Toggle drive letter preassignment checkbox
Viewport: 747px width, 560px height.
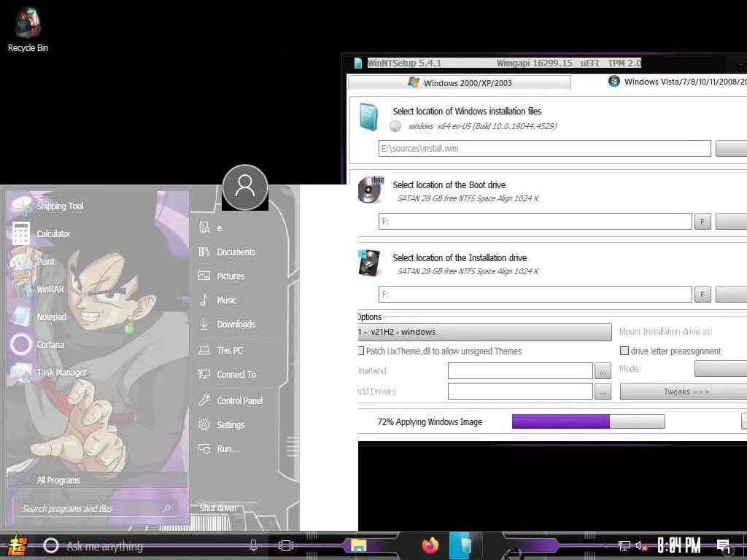[624, 351]
